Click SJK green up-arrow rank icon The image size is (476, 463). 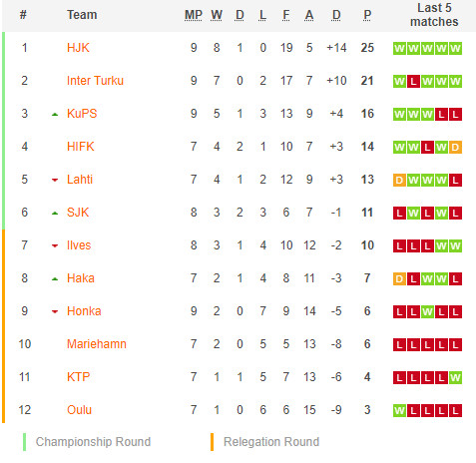(55, 214)
